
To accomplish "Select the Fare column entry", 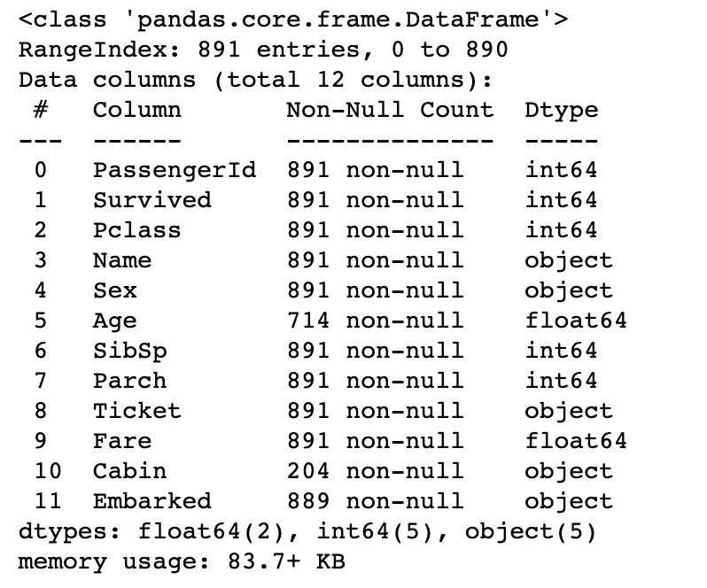I will 122,441.
